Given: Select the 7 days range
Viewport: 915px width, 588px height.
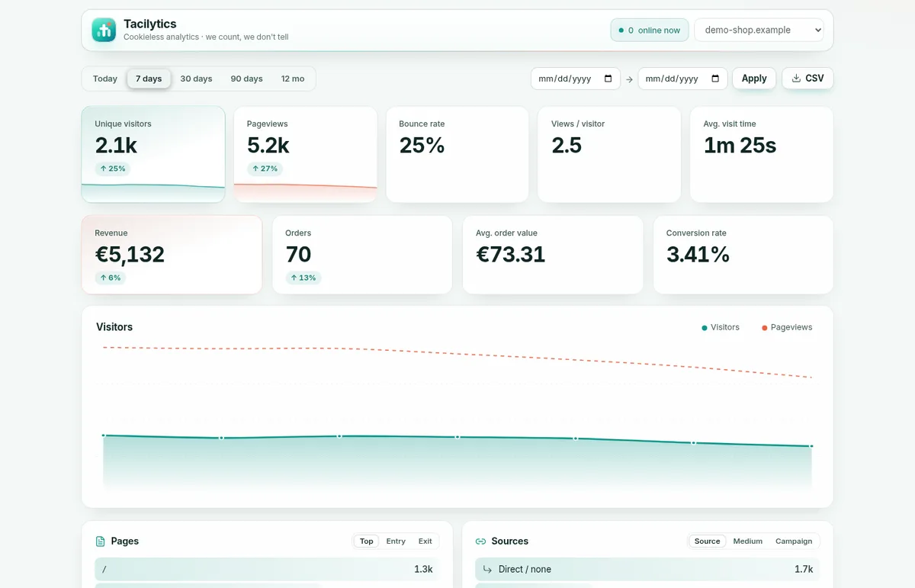Looking at the screenshot, I should pyautogui.click(x=149, y=79).
